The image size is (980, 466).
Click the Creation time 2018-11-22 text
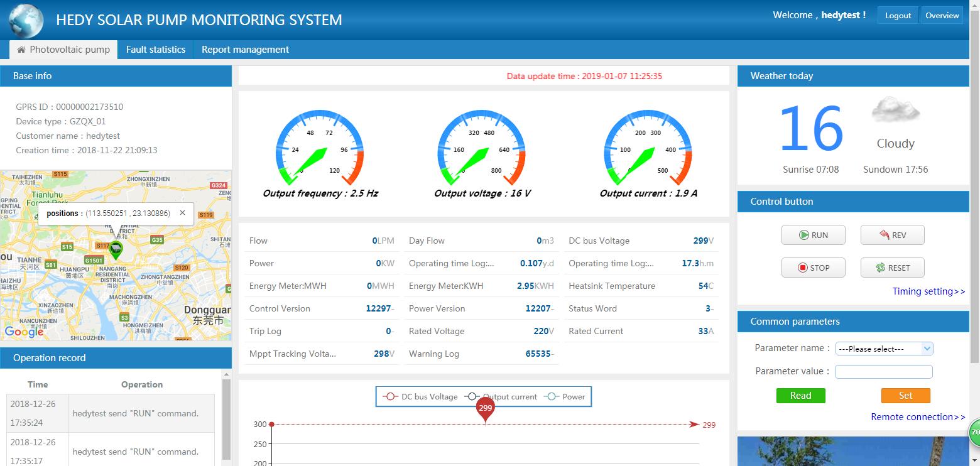87,150
